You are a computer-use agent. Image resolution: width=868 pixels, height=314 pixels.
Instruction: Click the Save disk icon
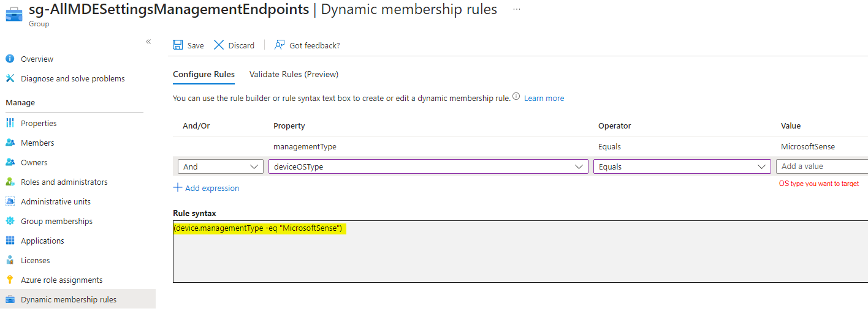point(178,45)
